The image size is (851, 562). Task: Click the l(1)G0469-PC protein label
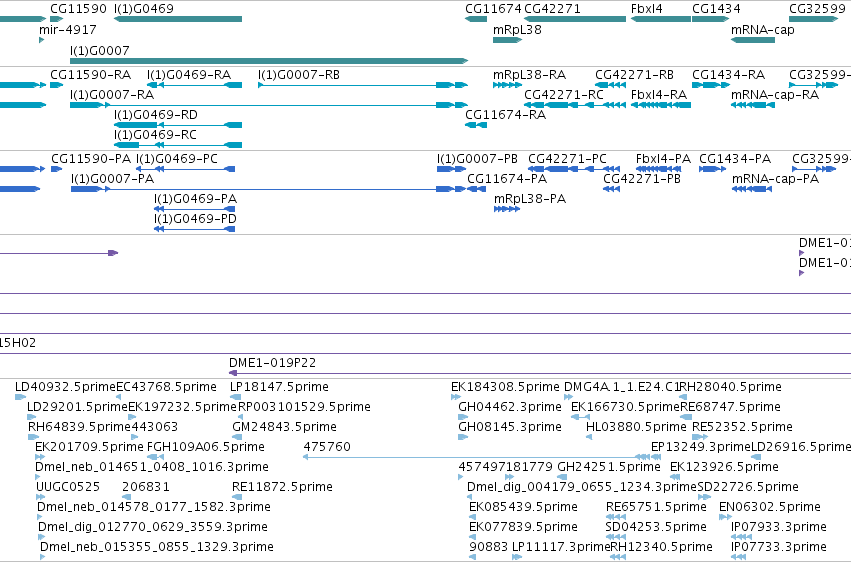pos(177,158)
